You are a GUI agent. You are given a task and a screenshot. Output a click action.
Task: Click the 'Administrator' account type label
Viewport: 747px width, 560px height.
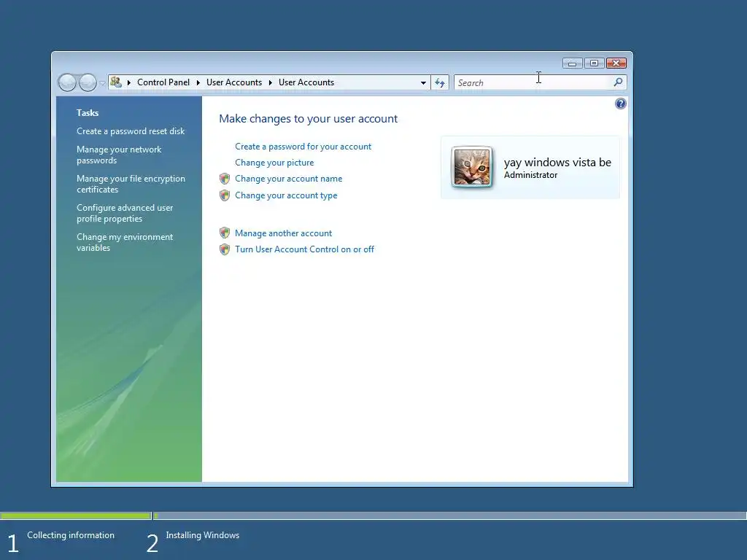pyautogui.click(x=530, y=175)
